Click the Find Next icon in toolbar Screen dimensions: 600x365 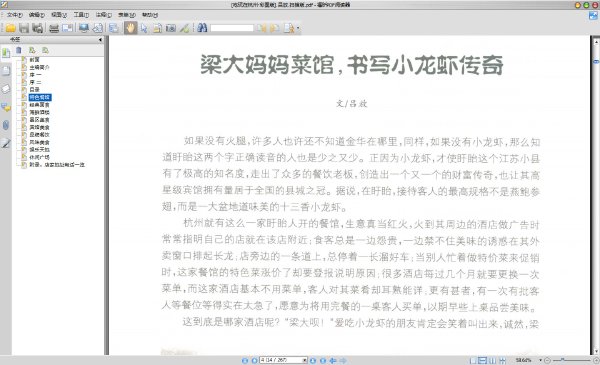coord(275,28)
